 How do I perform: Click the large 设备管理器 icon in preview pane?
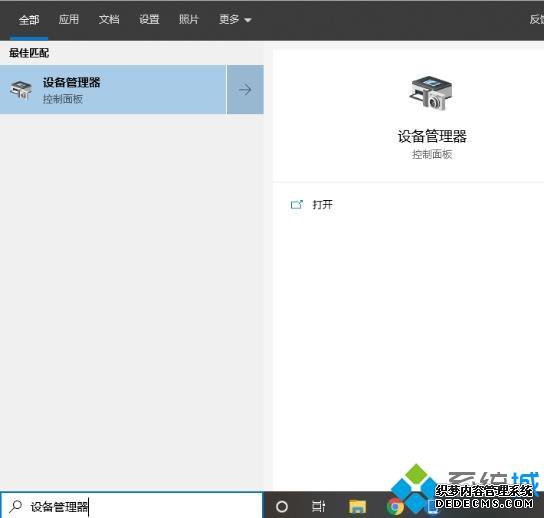431,94
